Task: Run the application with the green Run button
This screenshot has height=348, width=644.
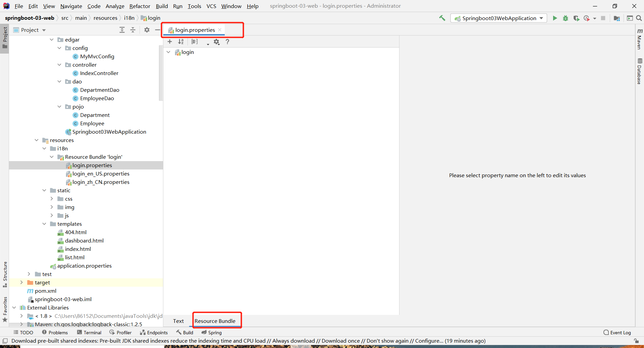Action: click(555, 18)
